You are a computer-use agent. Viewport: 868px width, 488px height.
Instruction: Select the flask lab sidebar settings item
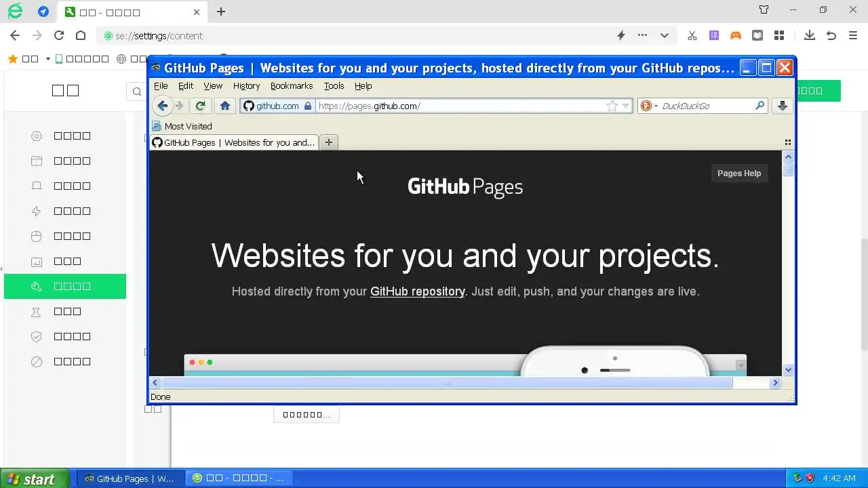click(65, 311)
